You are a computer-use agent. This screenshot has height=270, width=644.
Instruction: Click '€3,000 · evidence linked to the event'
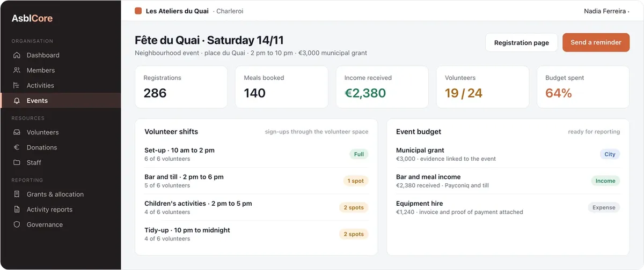click(446, 159)
